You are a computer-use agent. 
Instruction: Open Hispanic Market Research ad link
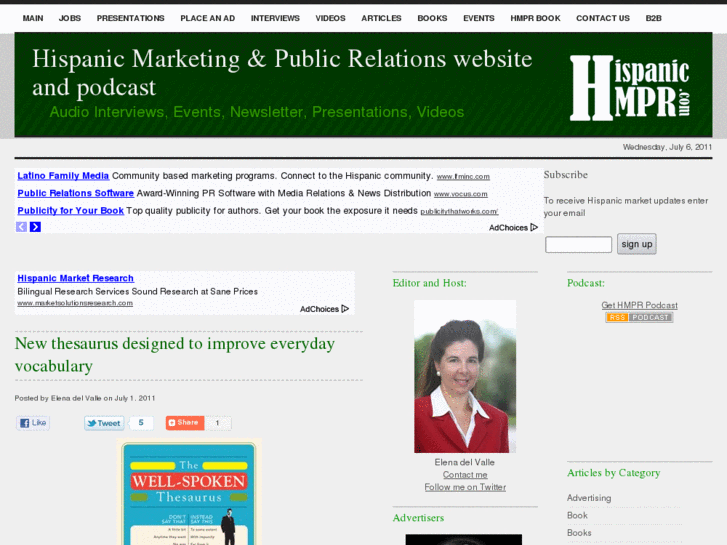coord(76,278)
